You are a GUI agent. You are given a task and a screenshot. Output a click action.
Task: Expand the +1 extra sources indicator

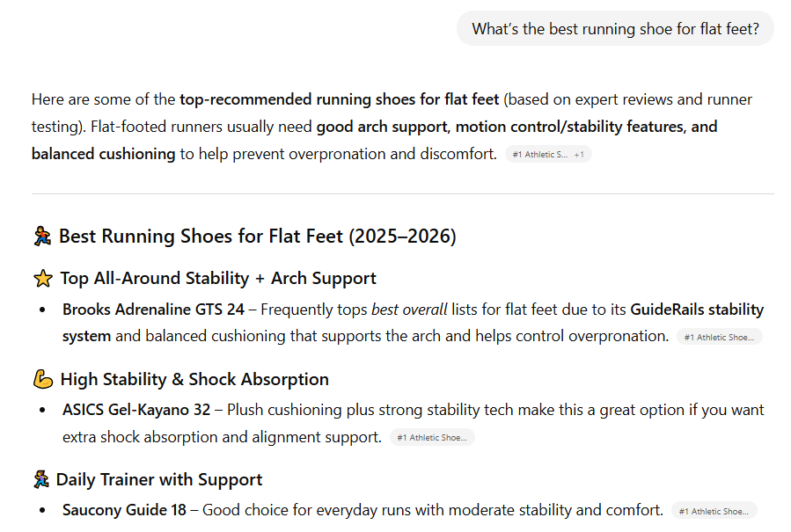(580, 154)
